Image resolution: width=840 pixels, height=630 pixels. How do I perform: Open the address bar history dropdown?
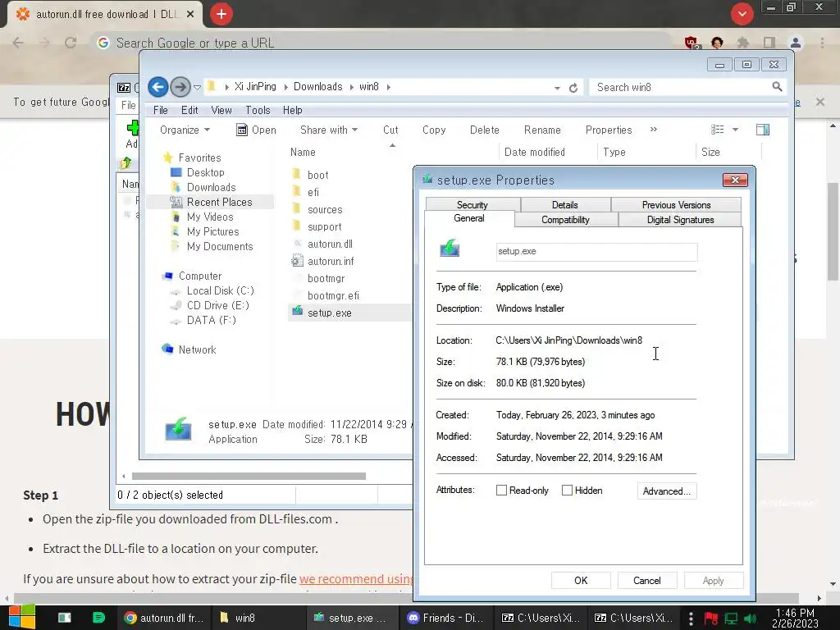(x=557, y=88)
